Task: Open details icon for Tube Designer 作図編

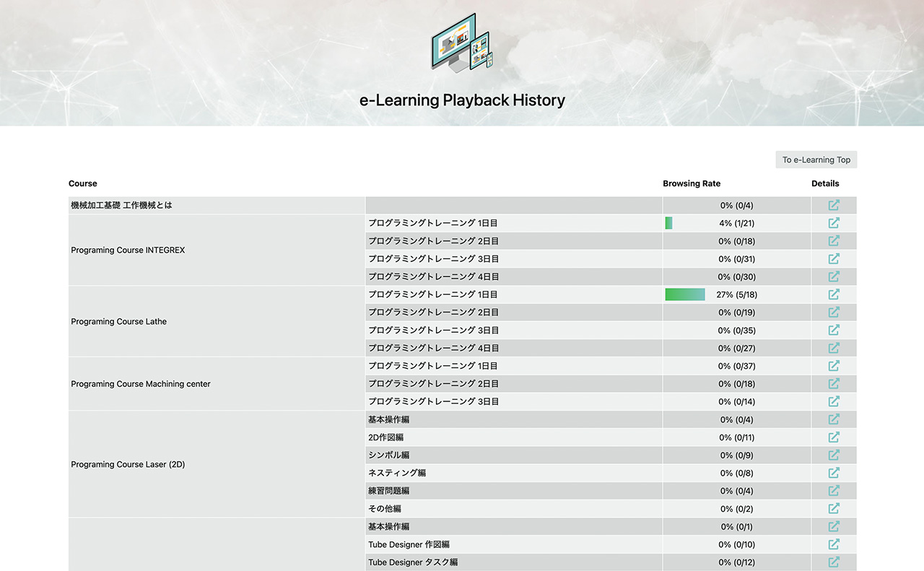Action: [834, 544]
